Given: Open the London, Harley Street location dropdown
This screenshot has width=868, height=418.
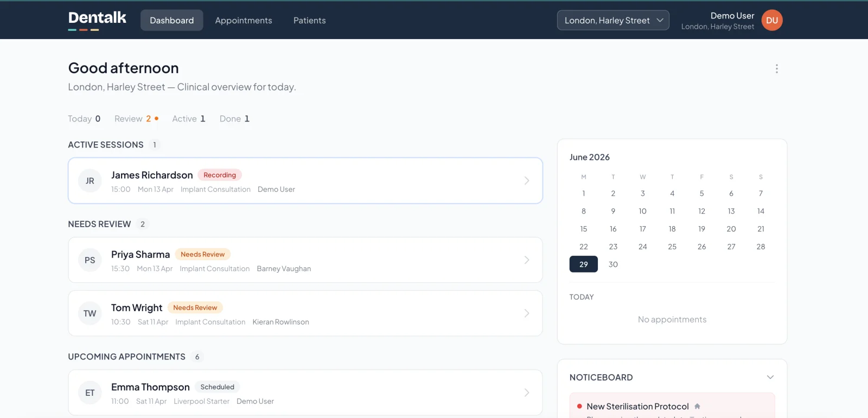Looking at the screenshot, I should pyautogui.click(x=613, y=20).
